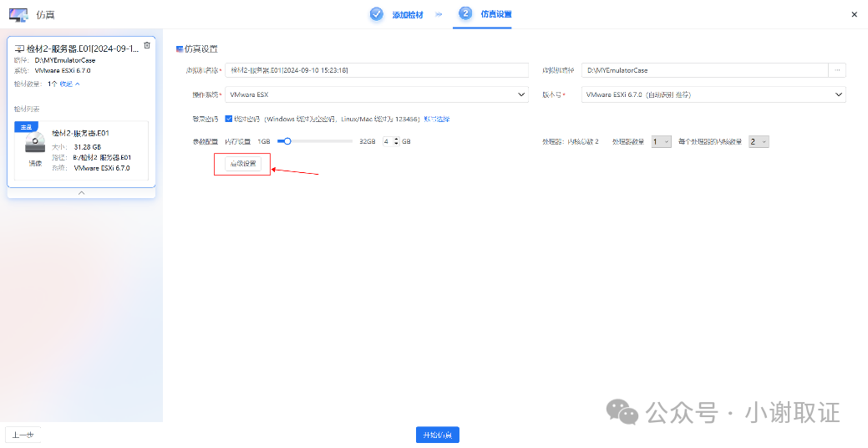This screenshot has width=868, height=448.
Task: Click the 仿真 monitor logo icon
Action: click(x=18, y=15)
